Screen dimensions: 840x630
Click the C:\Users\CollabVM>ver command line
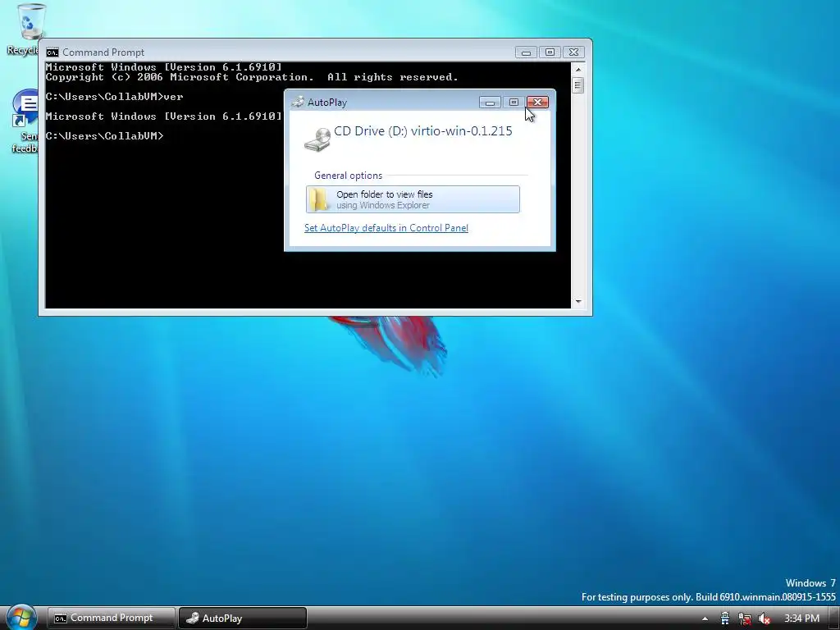[x=114, y=97]
